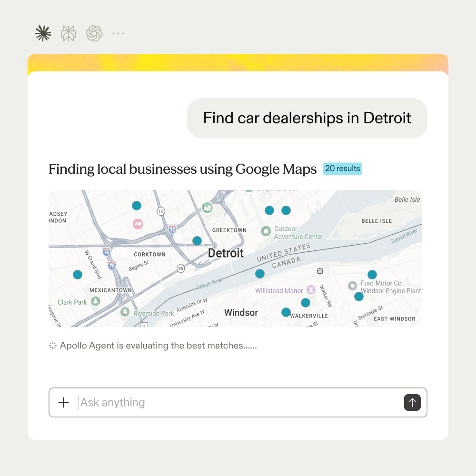Image resolution: width=476 pixels, height=476 pixels.
Task: Click the CORKTOWN neighborhood label
Action: [x=149, y=254]
